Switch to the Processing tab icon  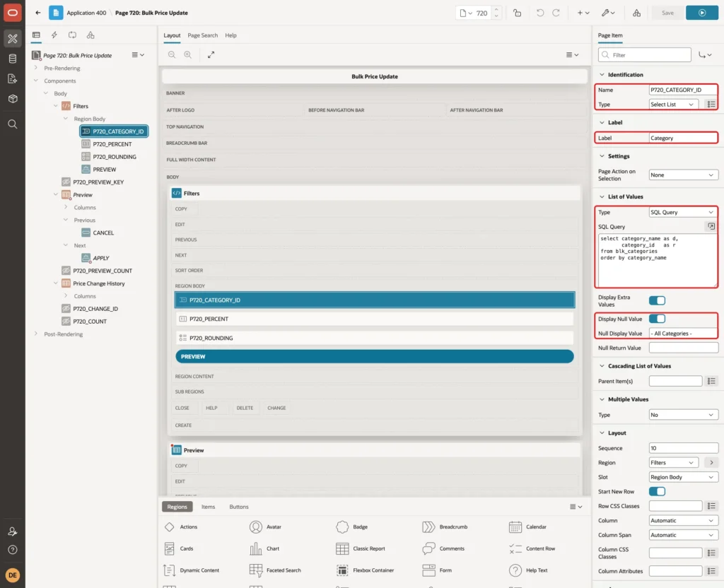pos(73,35)
